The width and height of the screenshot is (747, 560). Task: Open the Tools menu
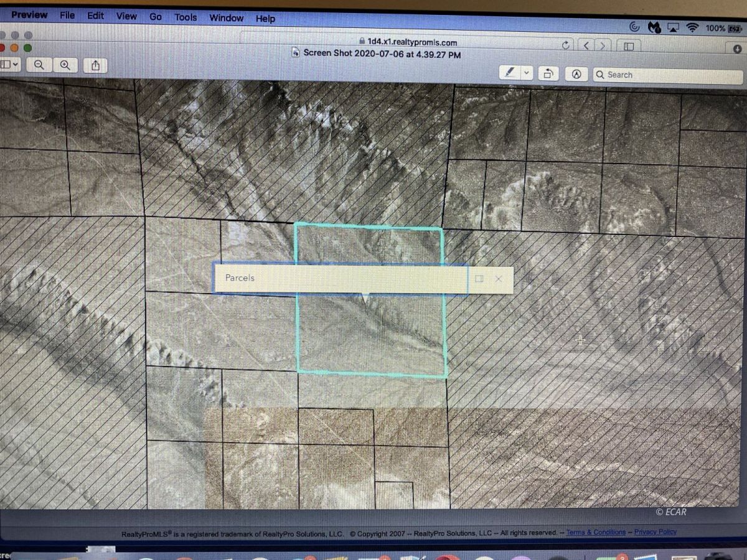click(186, 17)
